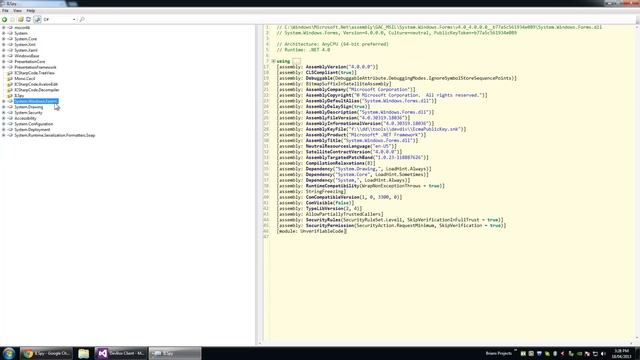Open Windows Explorer from the taskbar
640x360 pixels.
coord(84,353)
